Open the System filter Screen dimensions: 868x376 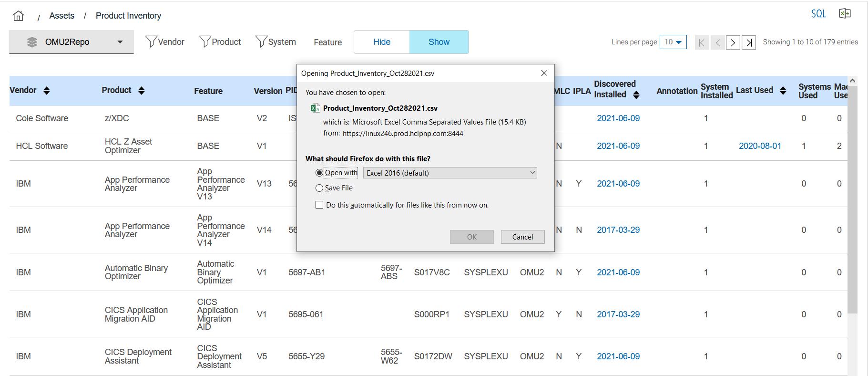(276, 42)
